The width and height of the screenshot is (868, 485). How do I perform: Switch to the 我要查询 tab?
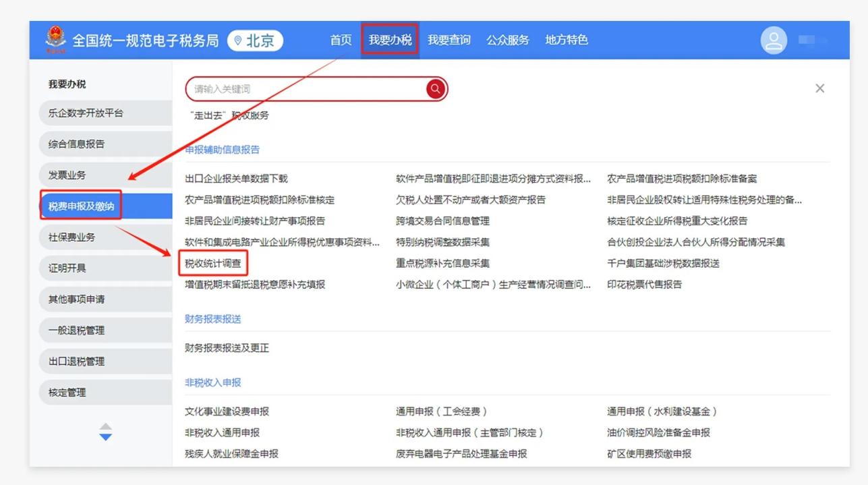tap(449, 40)
